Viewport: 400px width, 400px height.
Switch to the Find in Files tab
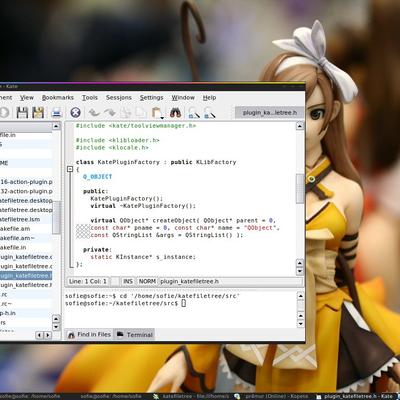89,335
